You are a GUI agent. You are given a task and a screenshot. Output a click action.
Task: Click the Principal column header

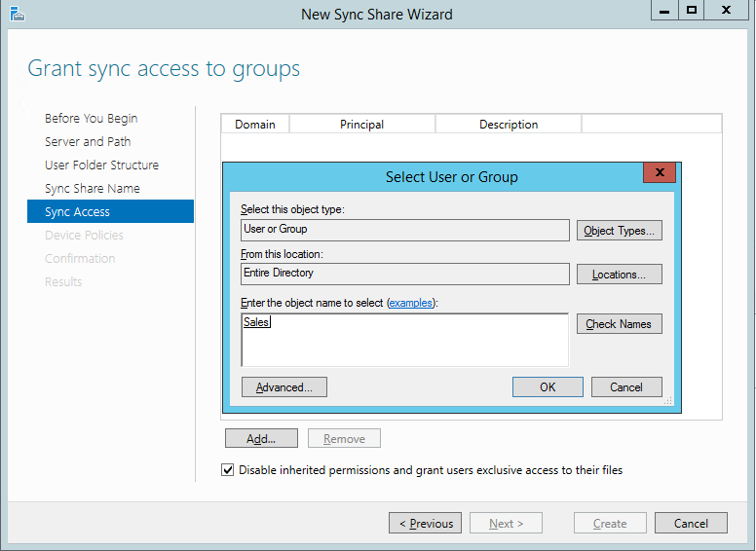coord(361,125)
